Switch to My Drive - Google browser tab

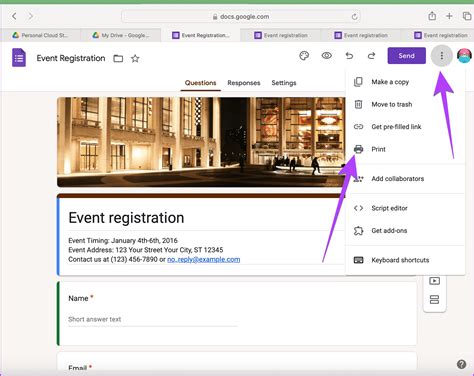(121, 35)
